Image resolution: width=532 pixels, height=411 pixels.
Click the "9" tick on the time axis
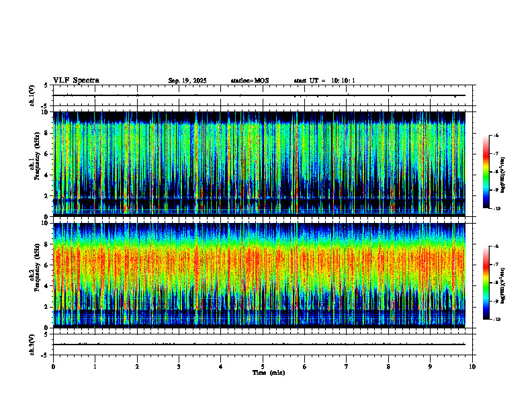coord(430,367)
